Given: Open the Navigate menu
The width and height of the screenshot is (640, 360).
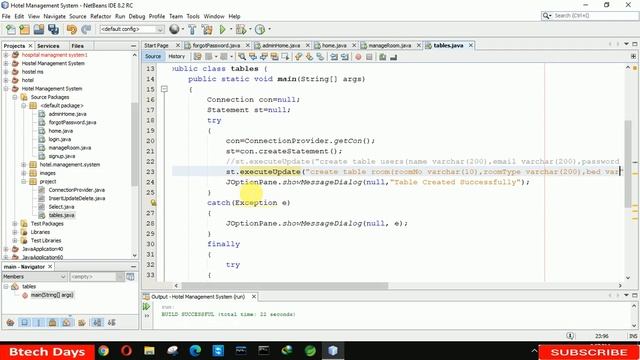Looking at the screenshot, I should (54, 16).
